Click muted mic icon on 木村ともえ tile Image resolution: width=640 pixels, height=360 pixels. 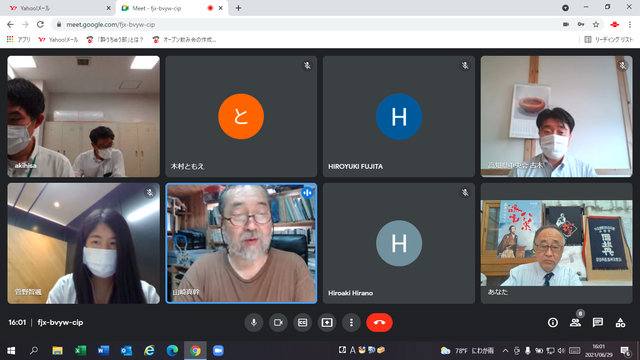point(307,66)
